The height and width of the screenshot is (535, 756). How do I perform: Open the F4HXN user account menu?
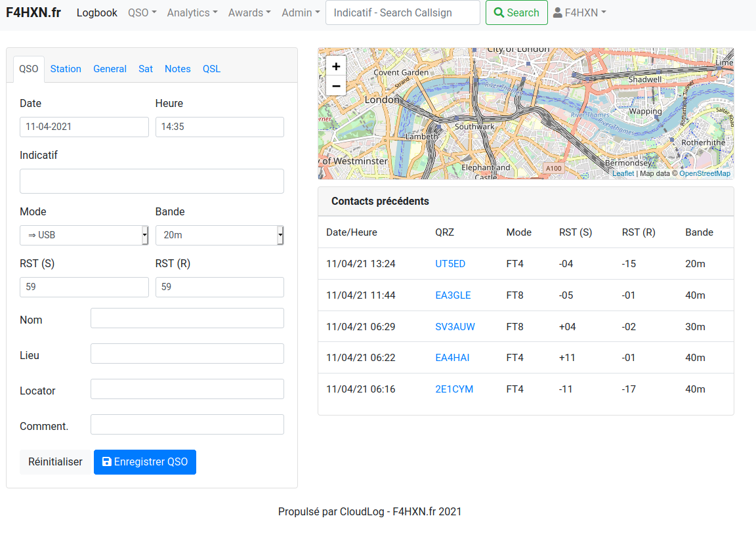pos(579,12)
